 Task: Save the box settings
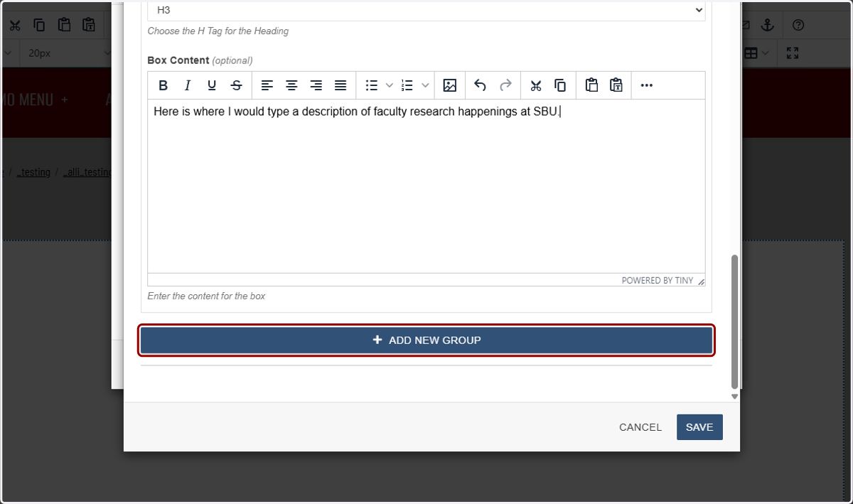tap(699, 427)
